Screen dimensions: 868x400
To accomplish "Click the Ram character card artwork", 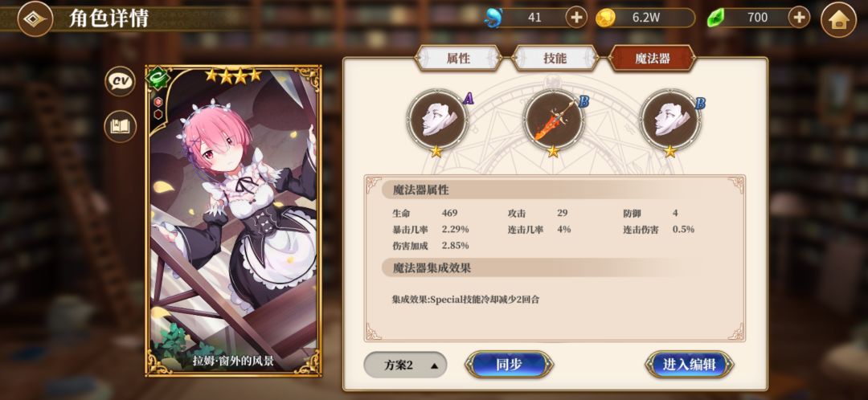I will point(233,220).
